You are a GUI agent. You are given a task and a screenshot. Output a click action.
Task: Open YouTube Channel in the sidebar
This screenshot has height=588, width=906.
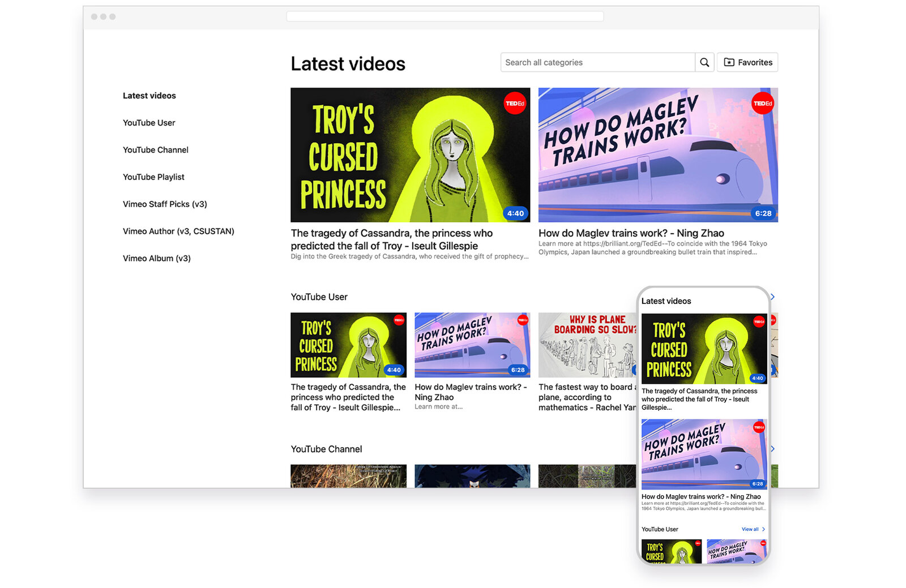click(x=156, y=150)
